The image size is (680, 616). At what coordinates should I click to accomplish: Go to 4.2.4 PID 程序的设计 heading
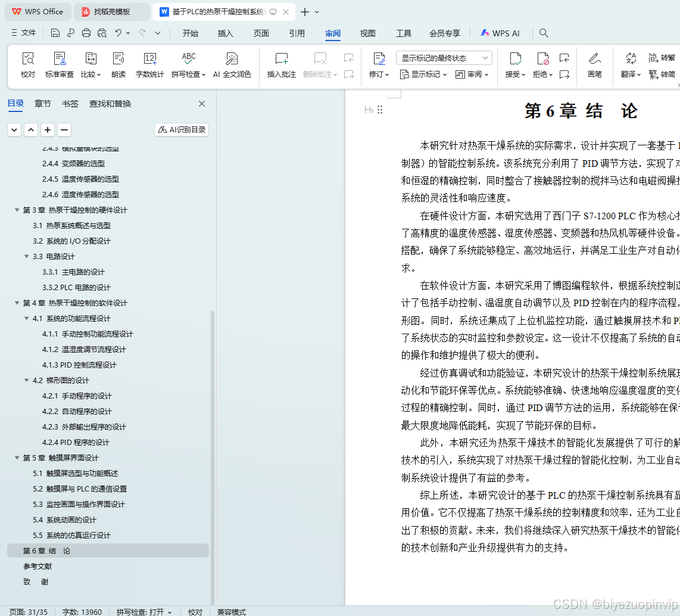[76, 443]
